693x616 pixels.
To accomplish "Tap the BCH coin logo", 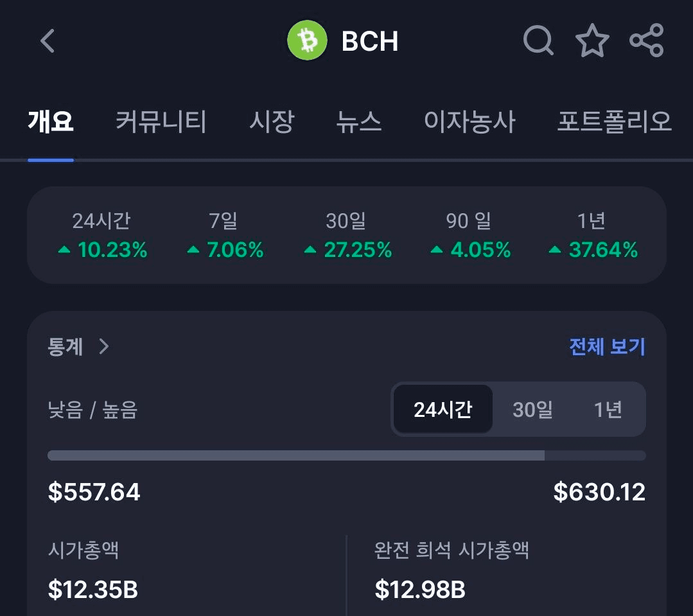I will coord(306,40).
